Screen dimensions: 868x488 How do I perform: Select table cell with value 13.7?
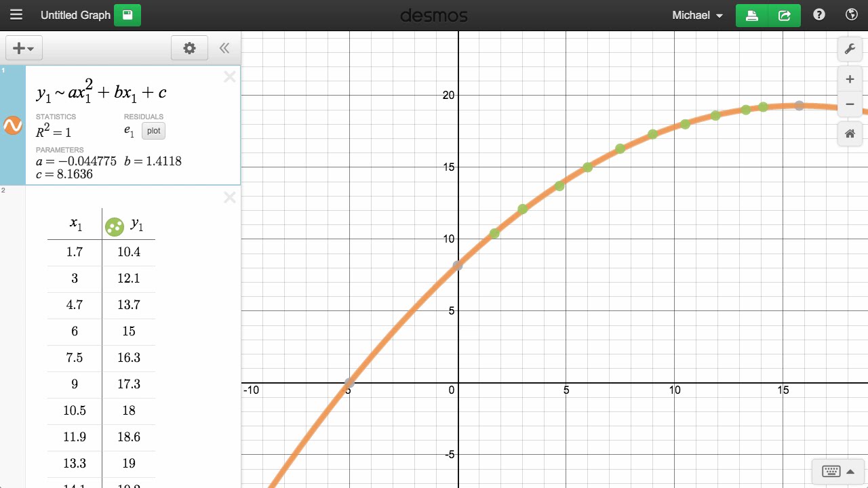[129, 305]
